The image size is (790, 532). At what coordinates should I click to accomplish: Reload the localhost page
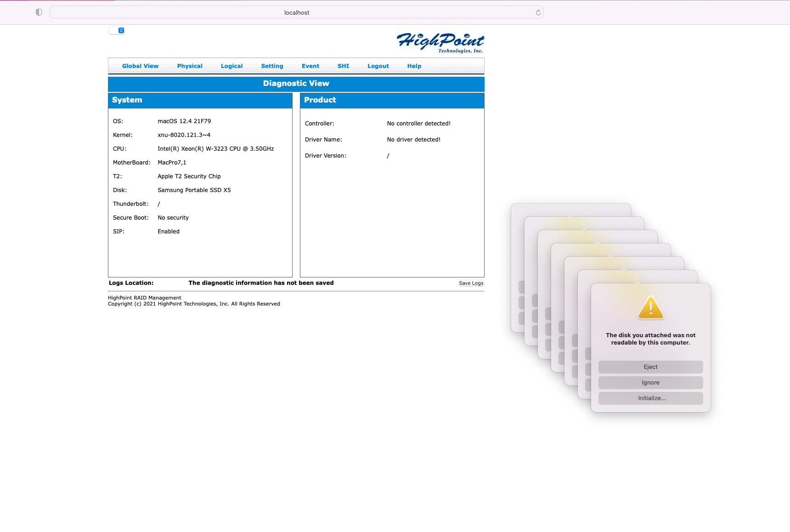click(x=538, y=12)
